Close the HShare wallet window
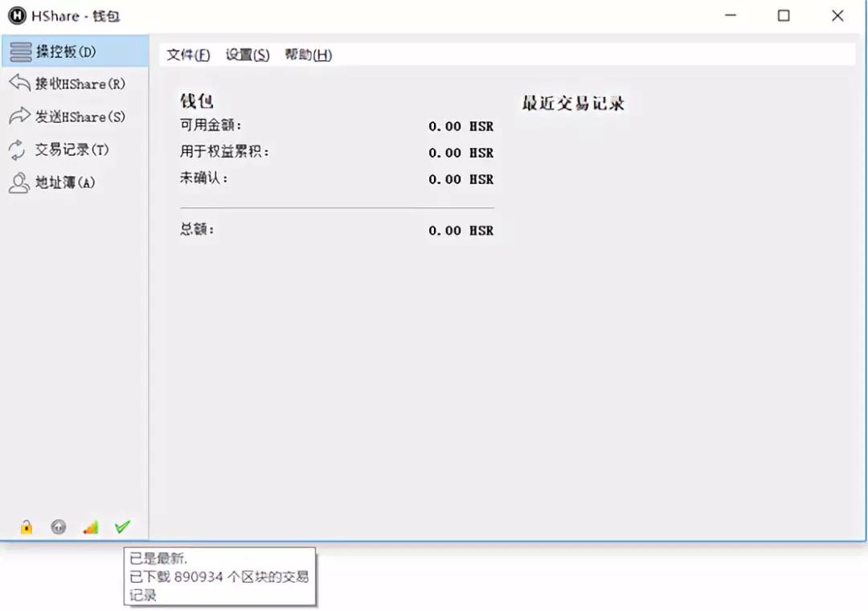Viewport: 868px width, 611px height. (x=837, y=15)
